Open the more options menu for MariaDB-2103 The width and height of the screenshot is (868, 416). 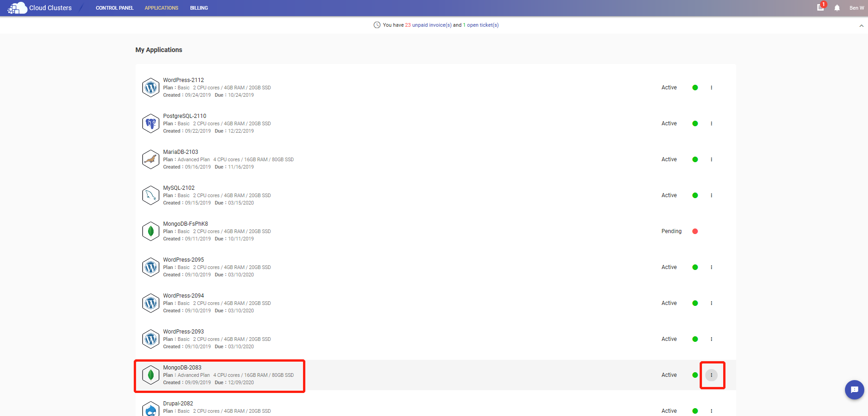point(711,159)
